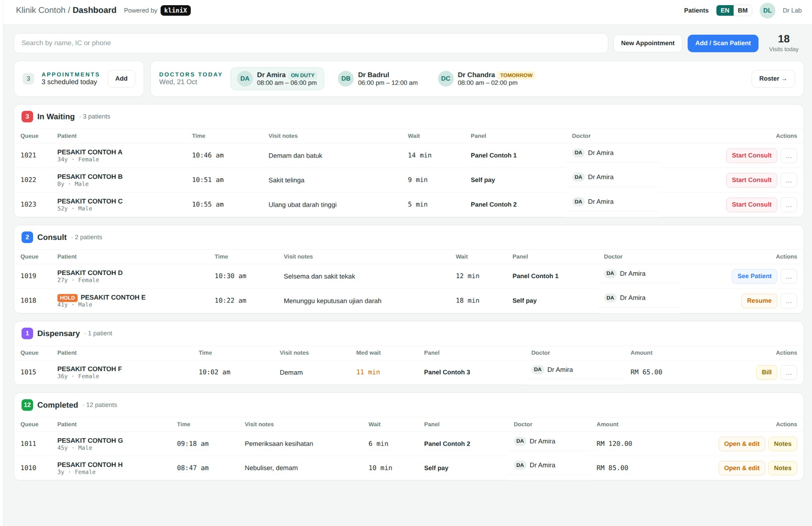Open Notes for PESAKIT CONTOH H
The width and height of the screenshot is (812, 526).
tap(782, 468)
